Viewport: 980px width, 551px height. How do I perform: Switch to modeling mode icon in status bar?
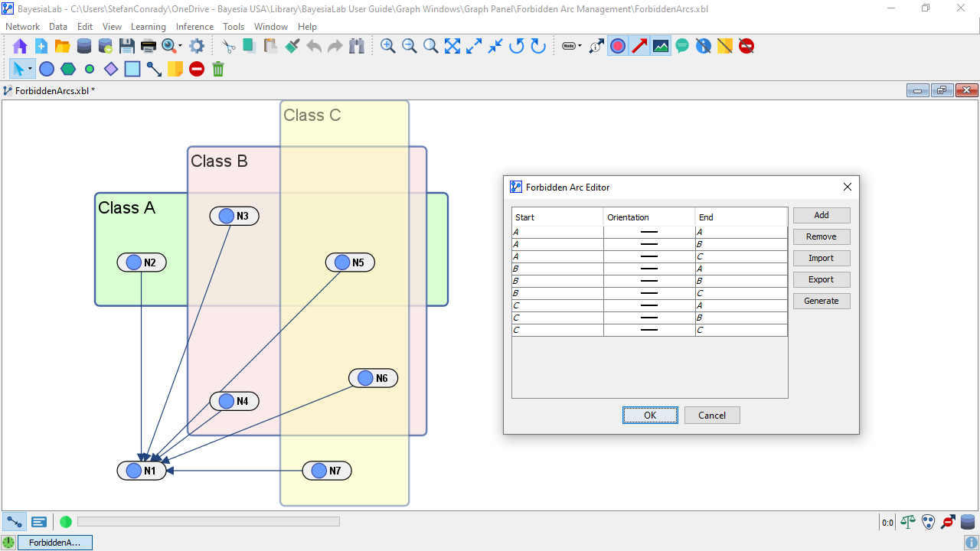[x=15, y=522]
